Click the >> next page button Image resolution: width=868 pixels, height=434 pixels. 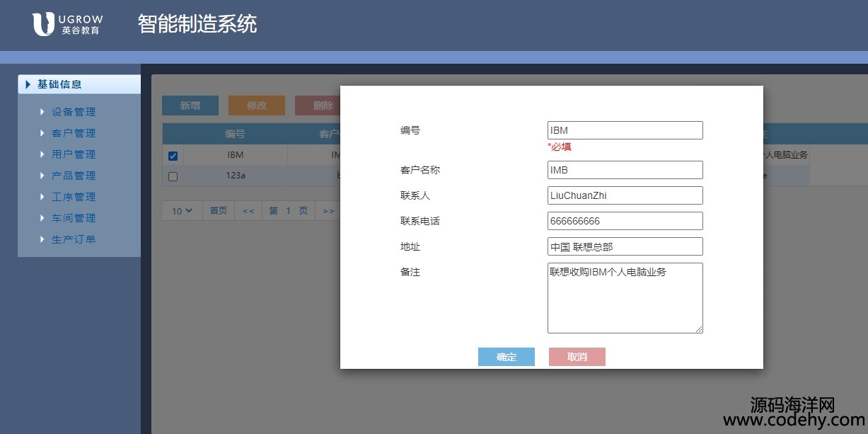point(328,211)
